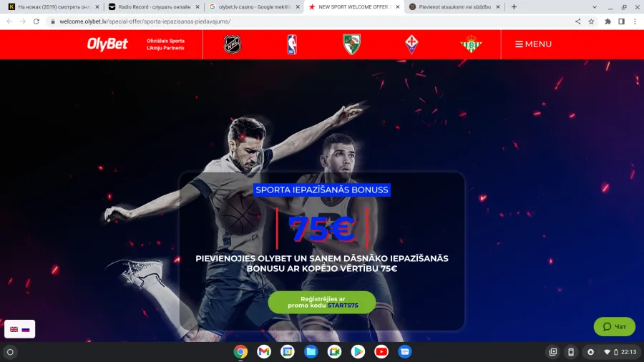Close the 'На ножах (2019)' tab

[x=97, y=7]
